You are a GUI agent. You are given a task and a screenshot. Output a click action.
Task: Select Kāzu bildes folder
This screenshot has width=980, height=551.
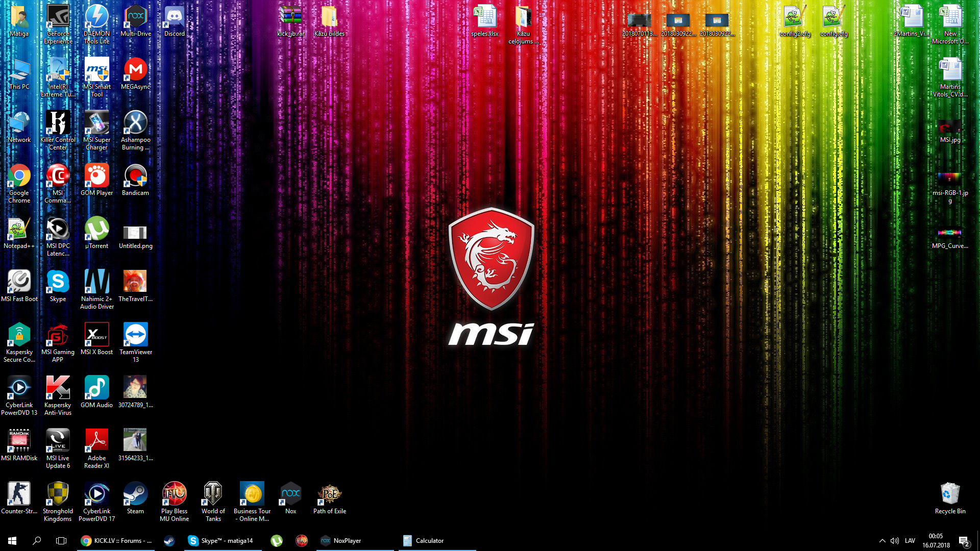point(329,20)
